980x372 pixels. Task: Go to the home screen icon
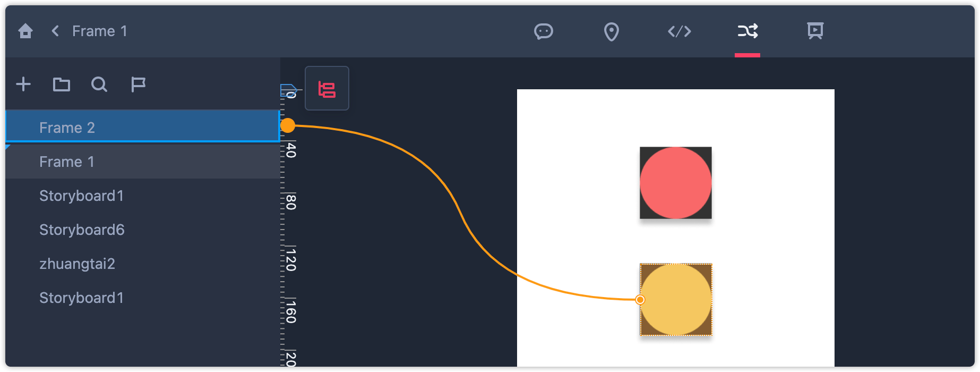25,31
